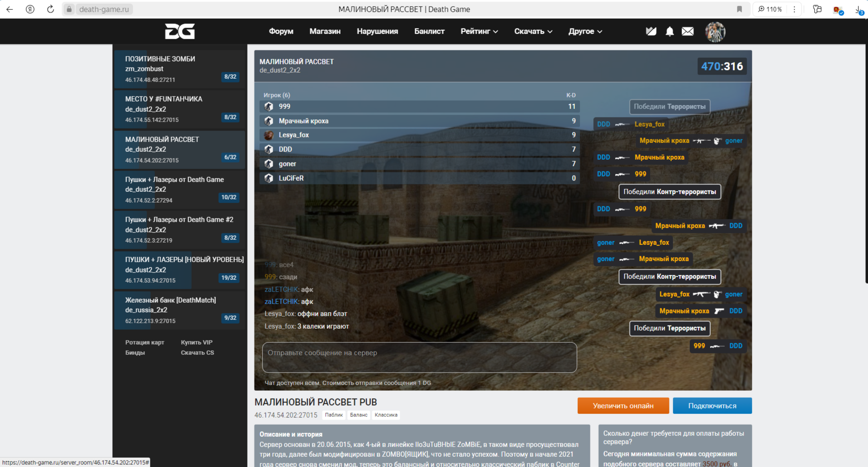Open the Нарушения menu item
Image resolution: width=868 pixels, height=467 pixels.
[x=377, y=31]
